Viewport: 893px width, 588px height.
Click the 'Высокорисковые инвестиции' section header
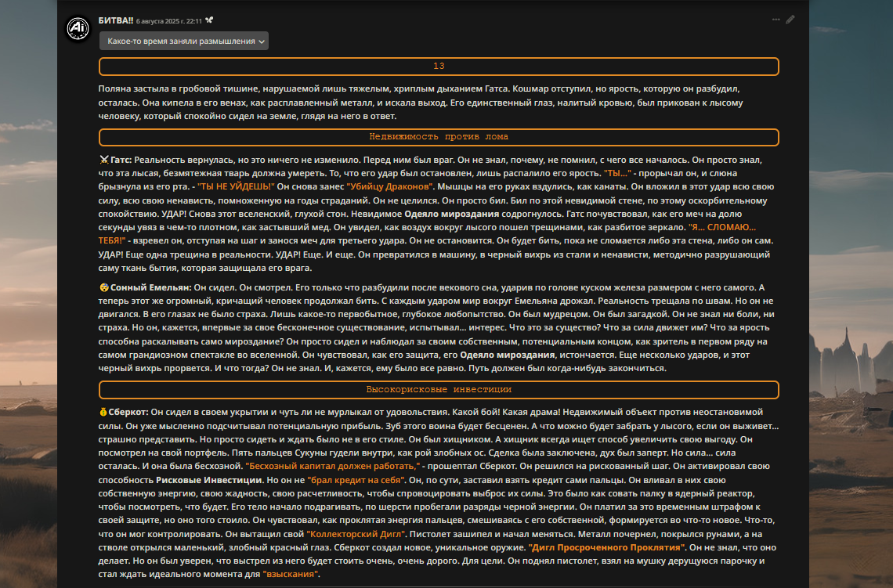click(x=439, y=389)
